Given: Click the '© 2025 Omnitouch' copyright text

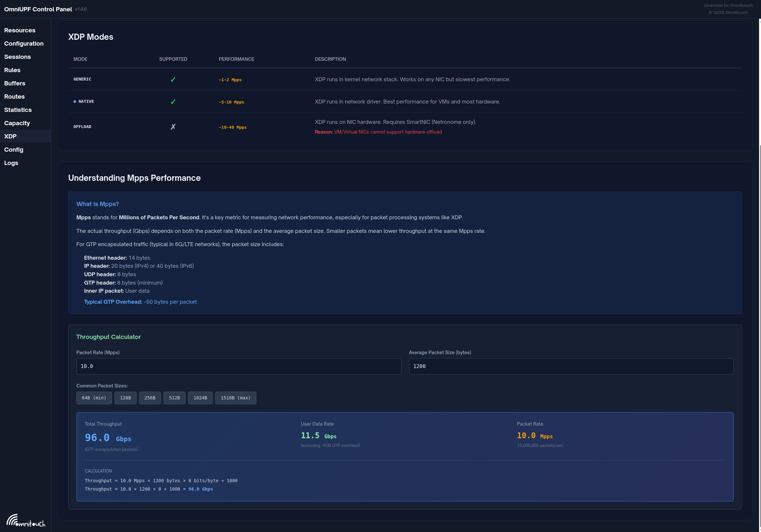Looking at the screenshot, I should click(x=728, y=12).
